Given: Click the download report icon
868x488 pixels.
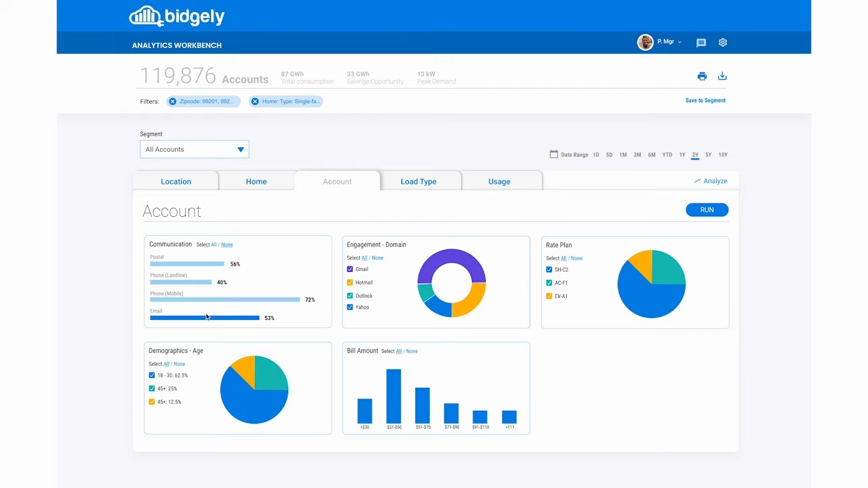Looking at the screenshot, I should pyautogui.click(x=722, y=76).
